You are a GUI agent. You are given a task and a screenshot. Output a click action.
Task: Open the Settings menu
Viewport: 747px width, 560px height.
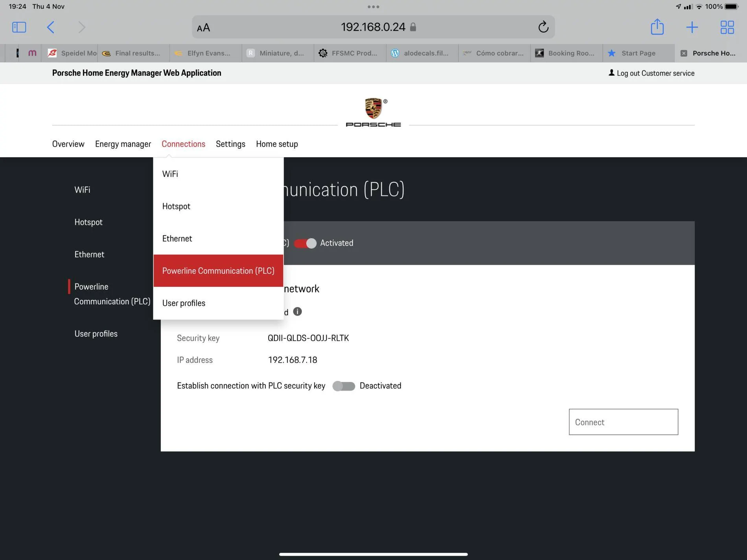point(230,144)
